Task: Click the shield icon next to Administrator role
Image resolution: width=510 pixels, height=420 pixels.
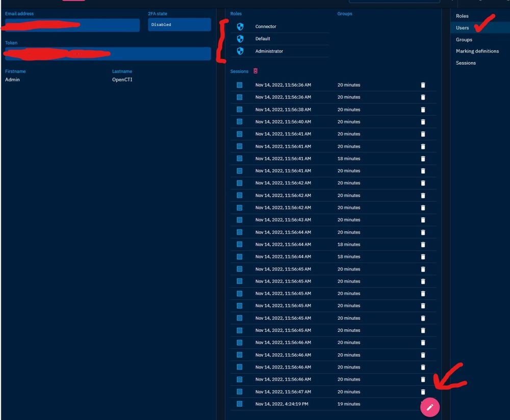Action: [x=240, y=51]
